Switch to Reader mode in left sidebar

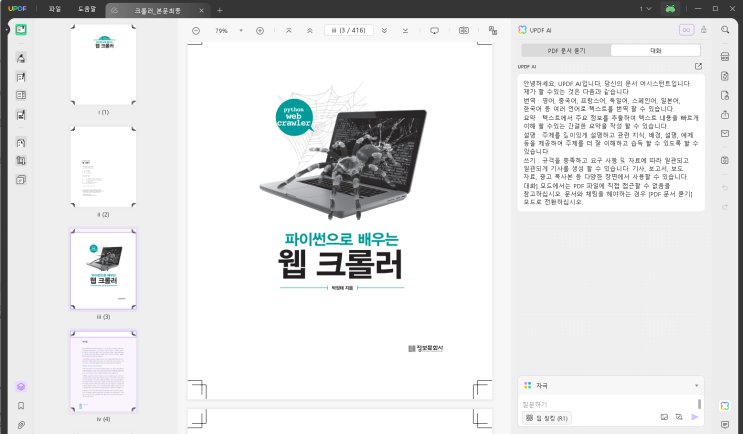coord(21,29)
